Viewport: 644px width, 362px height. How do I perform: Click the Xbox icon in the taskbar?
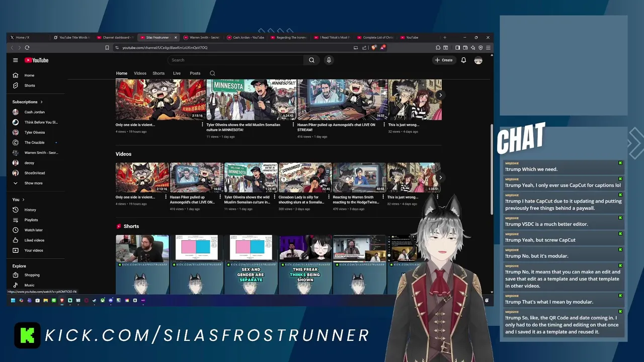point(103,301)
